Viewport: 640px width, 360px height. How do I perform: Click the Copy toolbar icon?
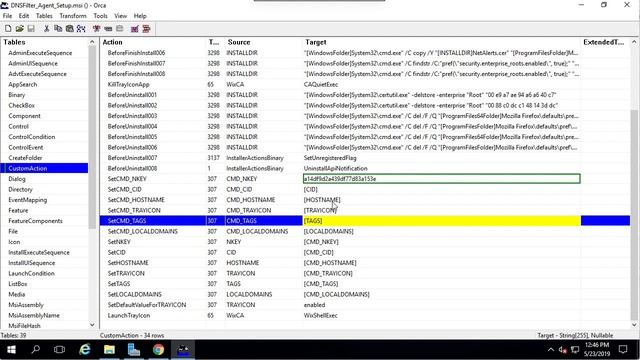click(x=58, y=29)
